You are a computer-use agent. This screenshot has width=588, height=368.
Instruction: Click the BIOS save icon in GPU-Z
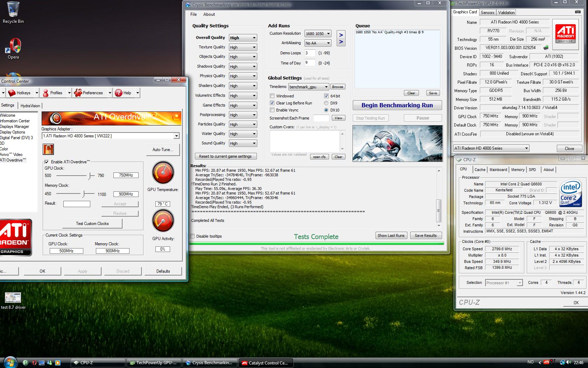tap(546, 47)
